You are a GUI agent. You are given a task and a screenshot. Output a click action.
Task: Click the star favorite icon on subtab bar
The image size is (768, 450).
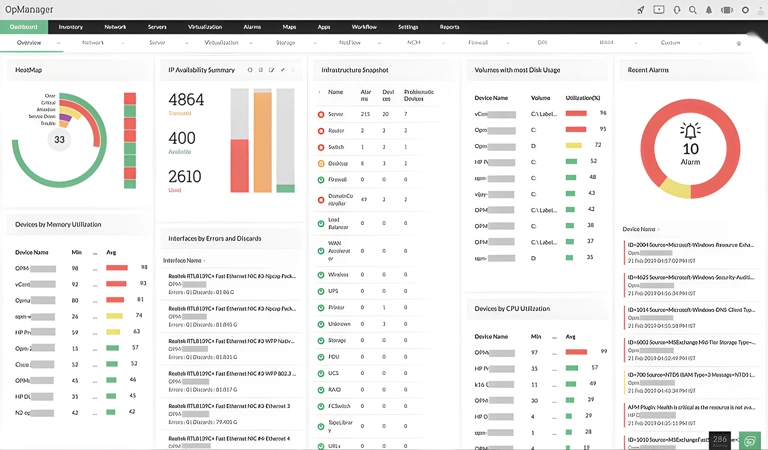(x=739, y=43)
